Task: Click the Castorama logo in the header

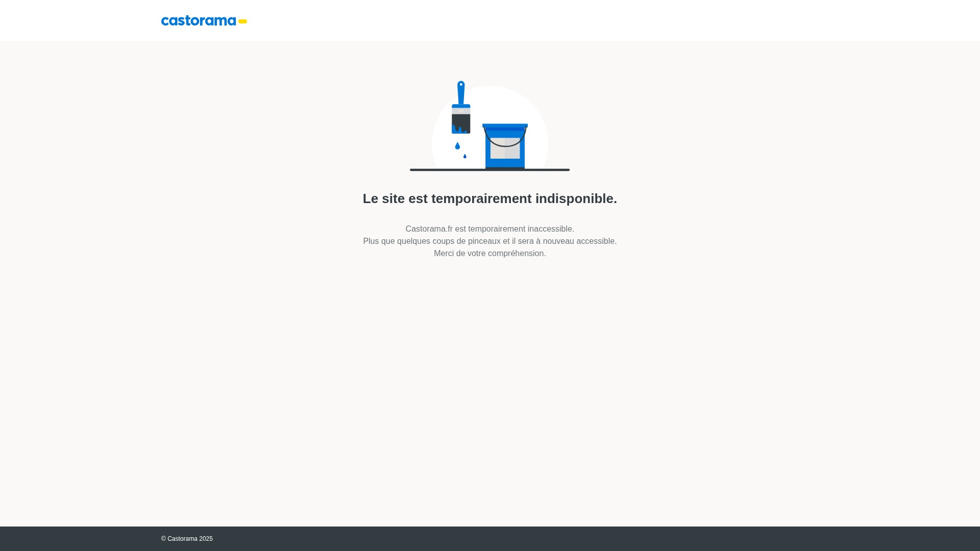Action: 204,20
